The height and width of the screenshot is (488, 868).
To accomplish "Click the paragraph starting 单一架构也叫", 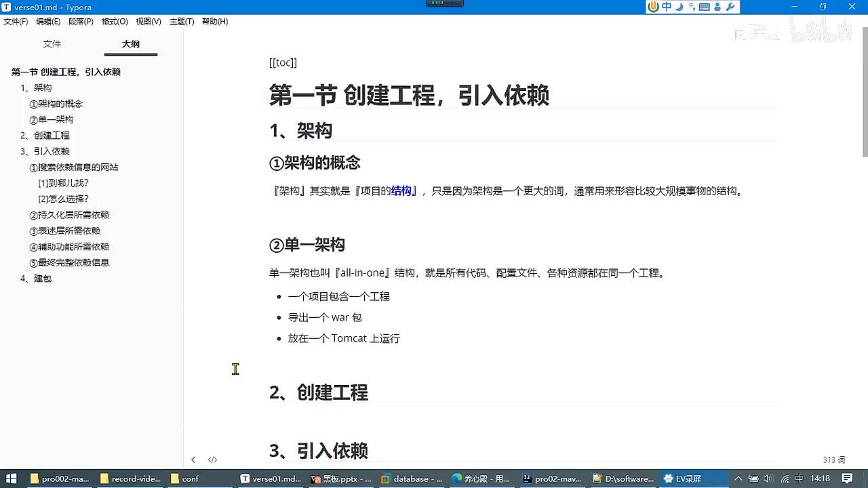I will click(468, 273).
